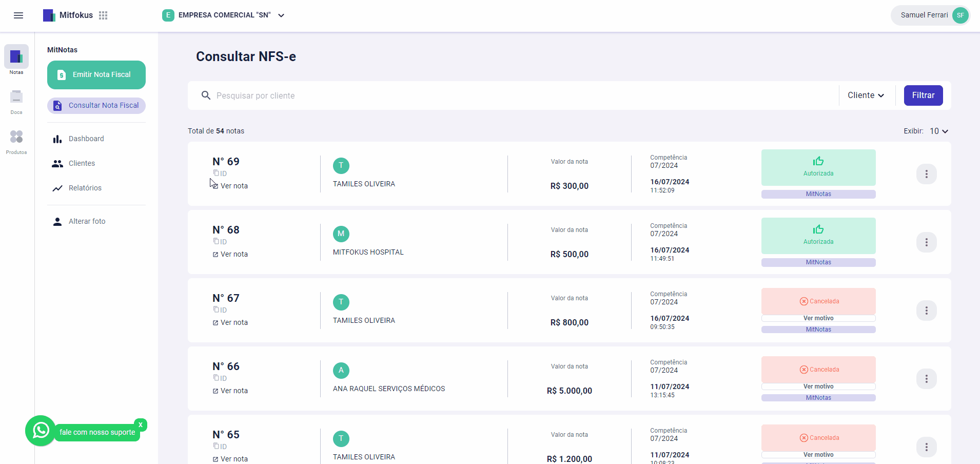Select Consultar Nota Fiscal menu item
The height and width of the screenshot is (464, 980).
[96, 106]
